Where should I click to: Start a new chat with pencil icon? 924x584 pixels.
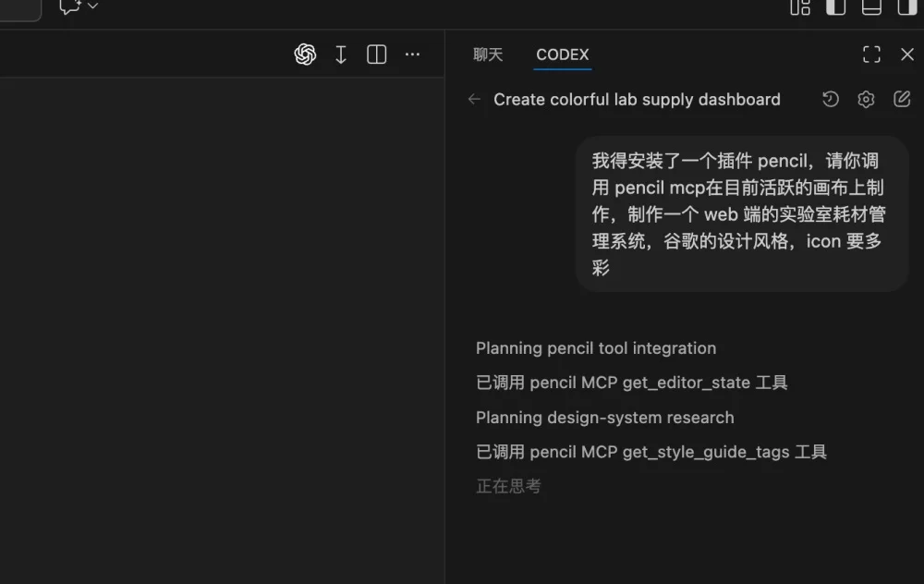click(902, 99)
